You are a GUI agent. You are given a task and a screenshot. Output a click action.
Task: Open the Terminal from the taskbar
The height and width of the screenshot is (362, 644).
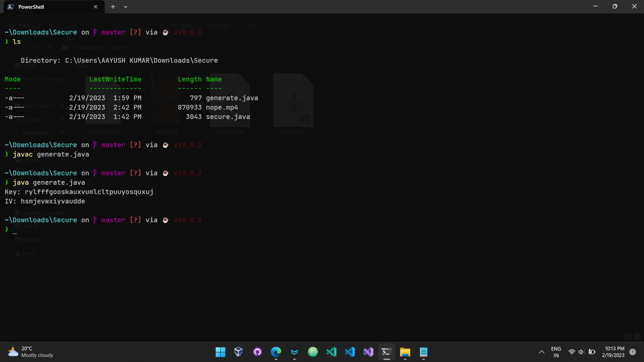(x=386, y=352)
